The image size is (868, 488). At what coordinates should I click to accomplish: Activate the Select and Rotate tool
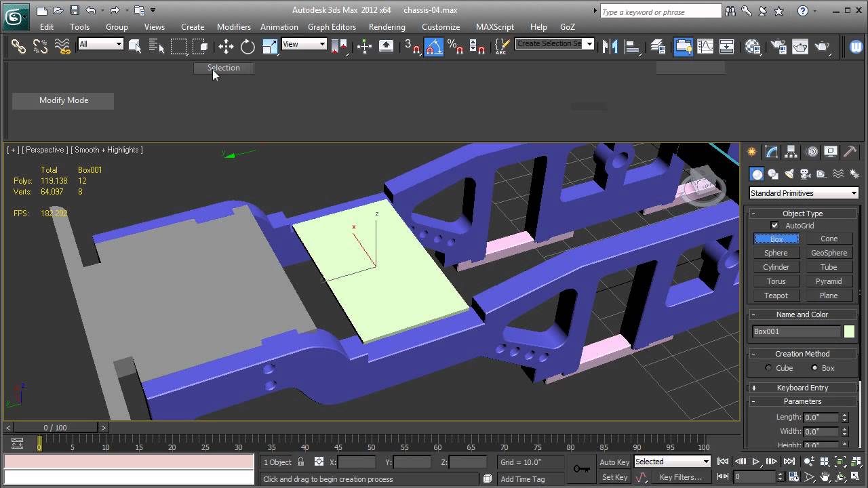[248, 46]
